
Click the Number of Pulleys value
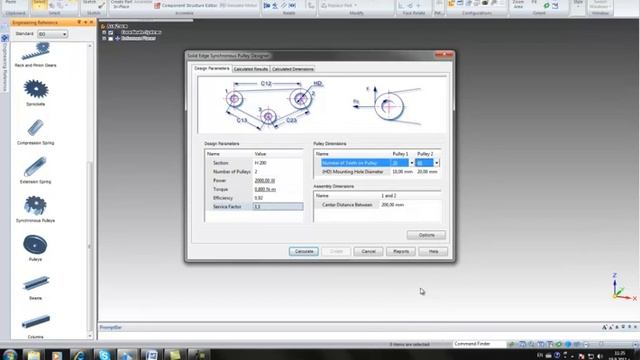click(x=278, y=172)
